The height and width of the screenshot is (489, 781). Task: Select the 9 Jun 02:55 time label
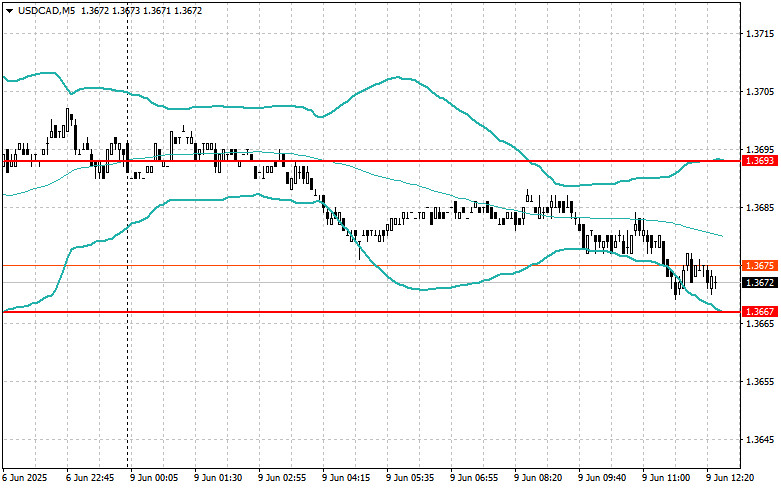tap(282, 478)
